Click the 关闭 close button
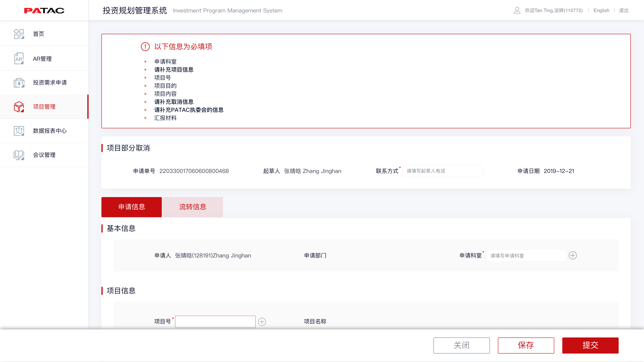This screenshot has width=644, height=362. coord(461,346)
